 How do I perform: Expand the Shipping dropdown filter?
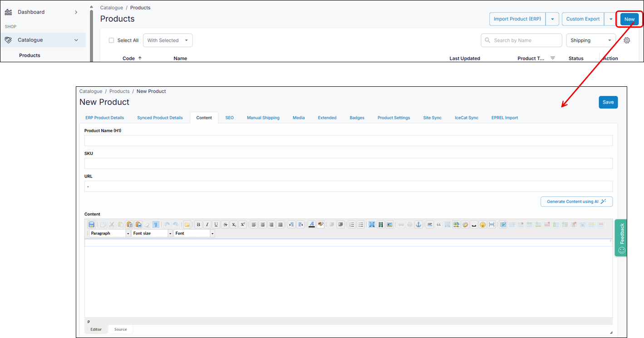pos(590,40)
